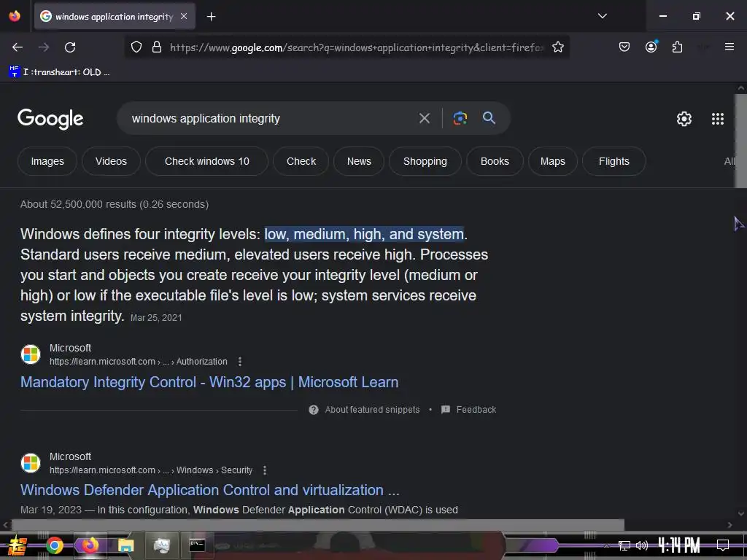Click the Firefox URL address bar

(356, 47)
